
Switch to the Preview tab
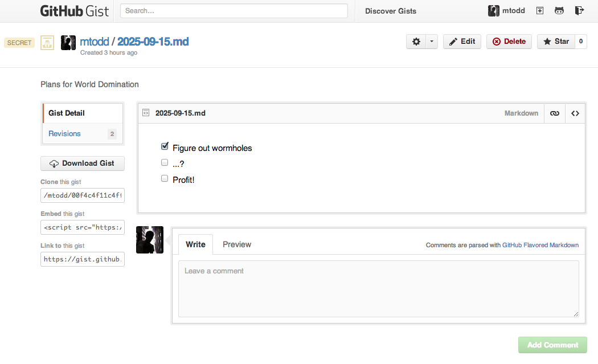point(237,244)
